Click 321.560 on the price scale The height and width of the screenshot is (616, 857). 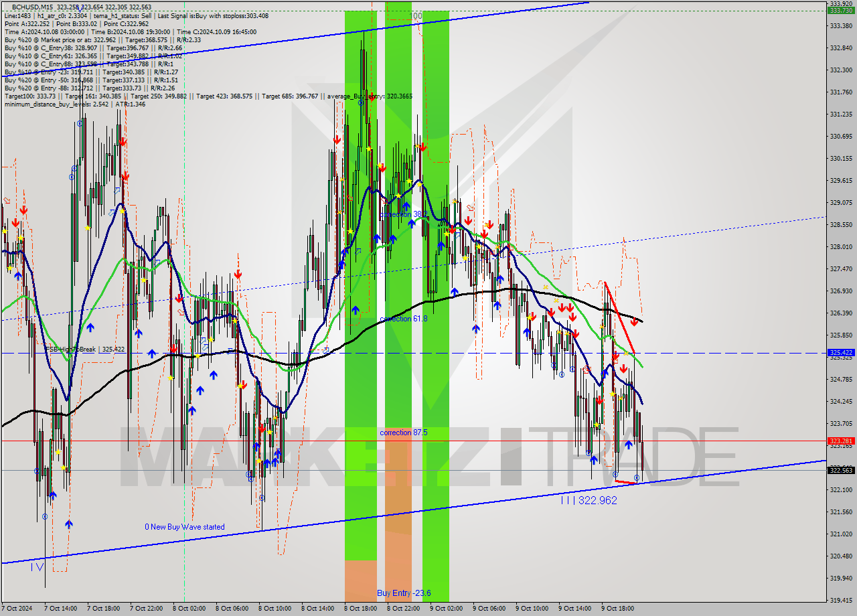[841, 512]
